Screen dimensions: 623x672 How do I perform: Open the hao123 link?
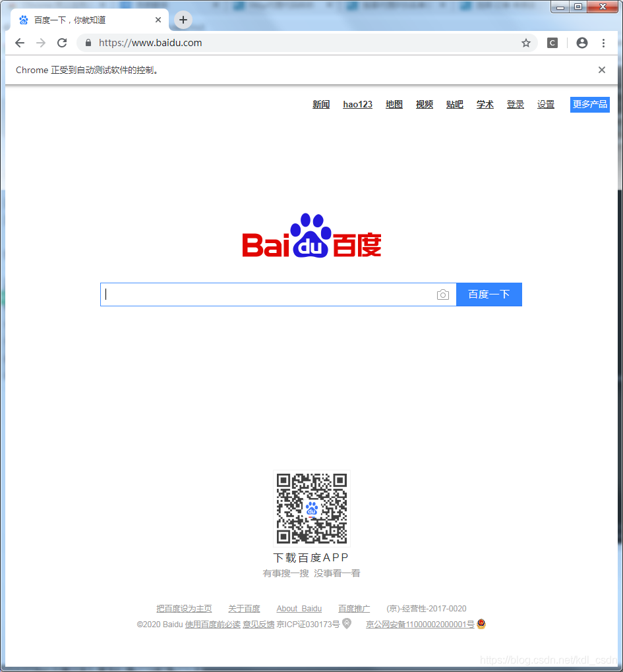(x=357, y=105)
